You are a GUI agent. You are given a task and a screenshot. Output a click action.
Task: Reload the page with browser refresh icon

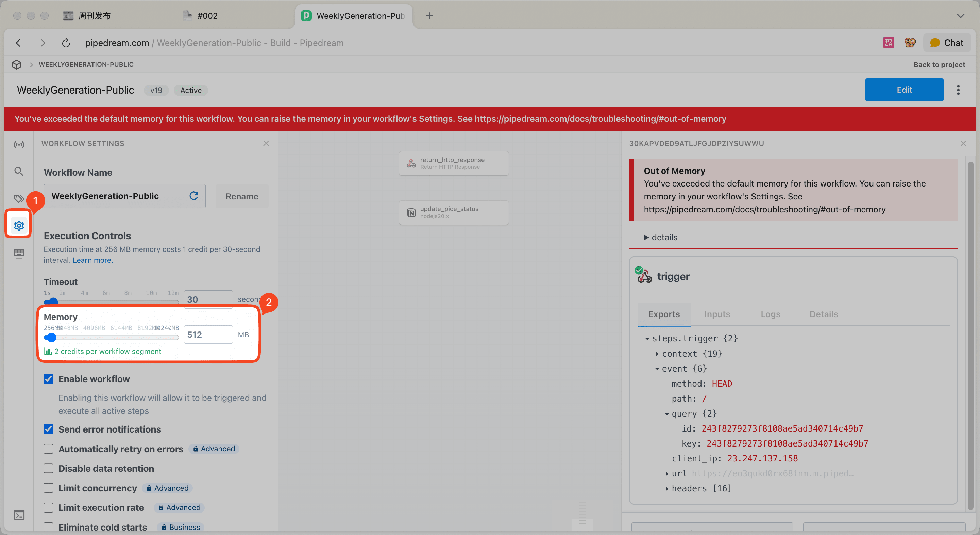(x=66, y=43)
